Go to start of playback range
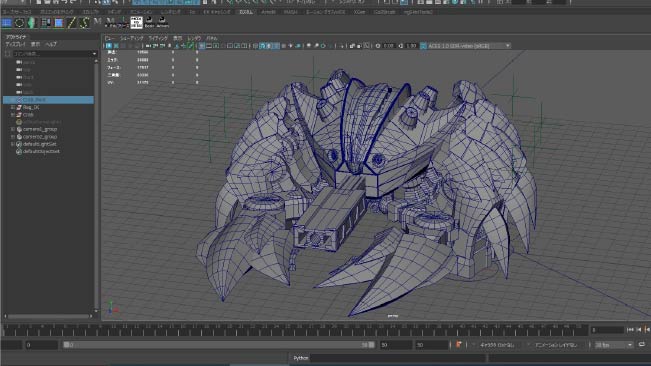 coord(630,329)
